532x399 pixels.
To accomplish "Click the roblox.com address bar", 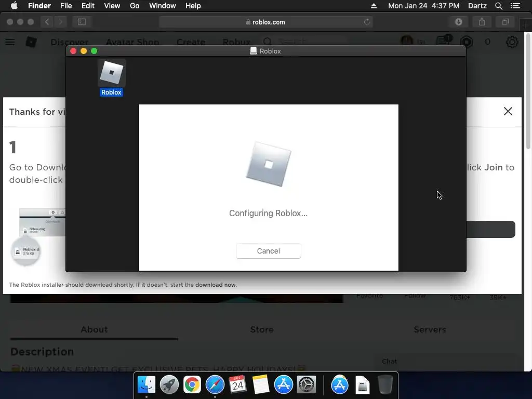I will click(265, 22).
